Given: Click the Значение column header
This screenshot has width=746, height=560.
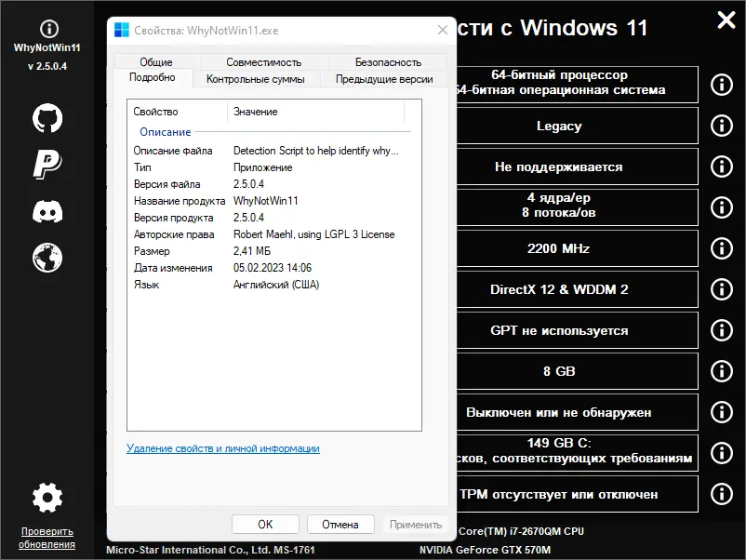Looking at the screenshot, I should (x=316, y=112).
